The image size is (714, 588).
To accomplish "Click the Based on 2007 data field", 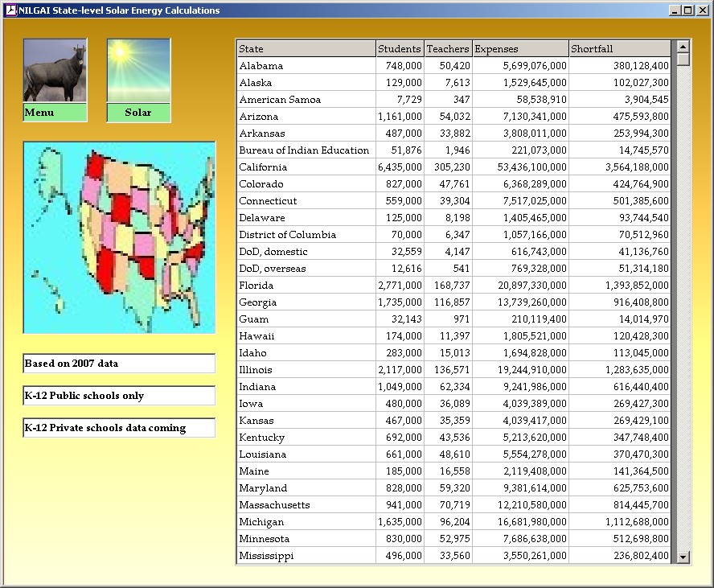I will click(x=119, y=364).
